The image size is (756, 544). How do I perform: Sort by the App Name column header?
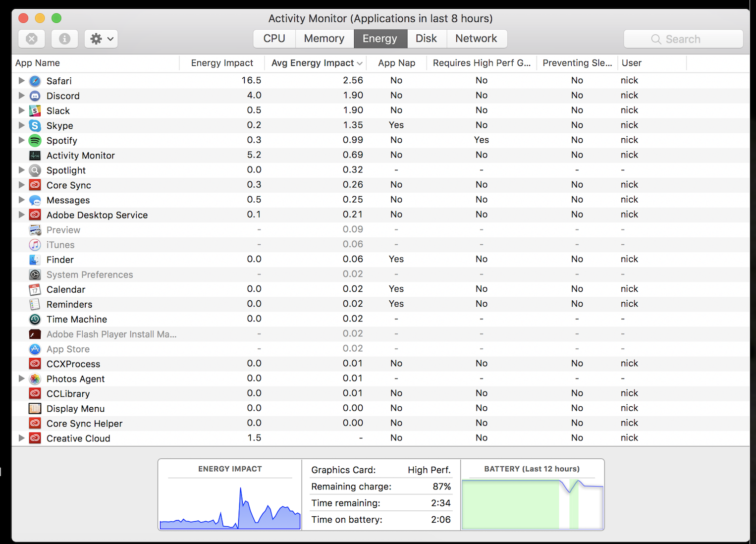click(95, 63)
